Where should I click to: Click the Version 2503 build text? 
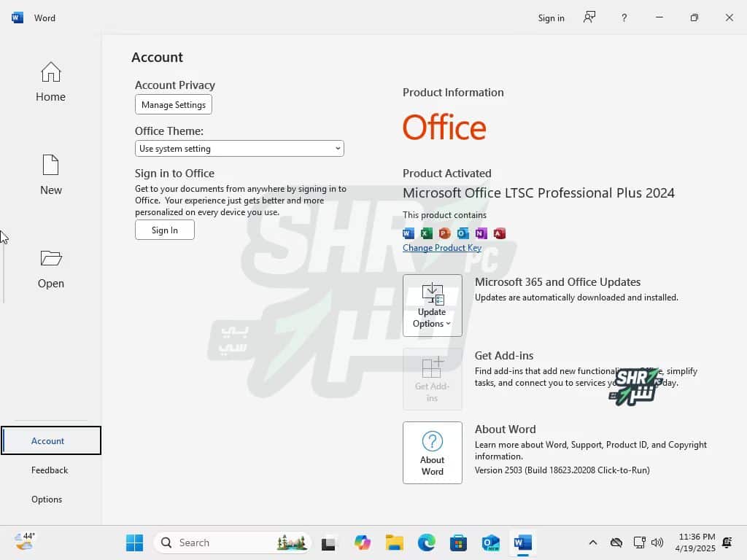[x=562, y=470]
